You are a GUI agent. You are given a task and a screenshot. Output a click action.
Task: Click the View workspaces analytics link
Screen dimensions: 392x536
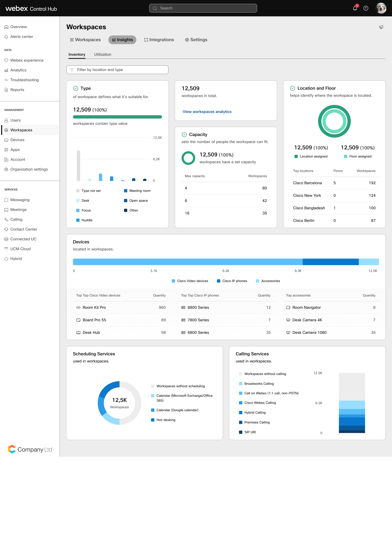click(207, 112)
